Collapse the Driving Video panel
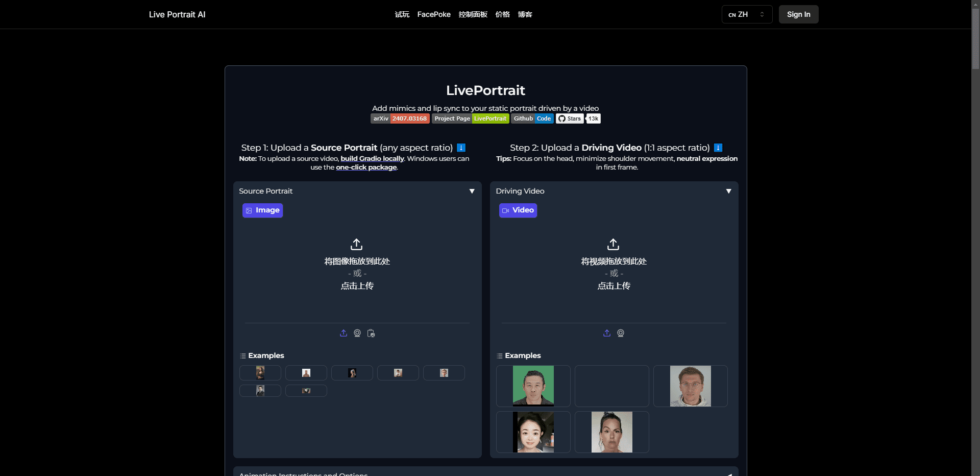Screen dimensions: 980x476 pos(728,191)
